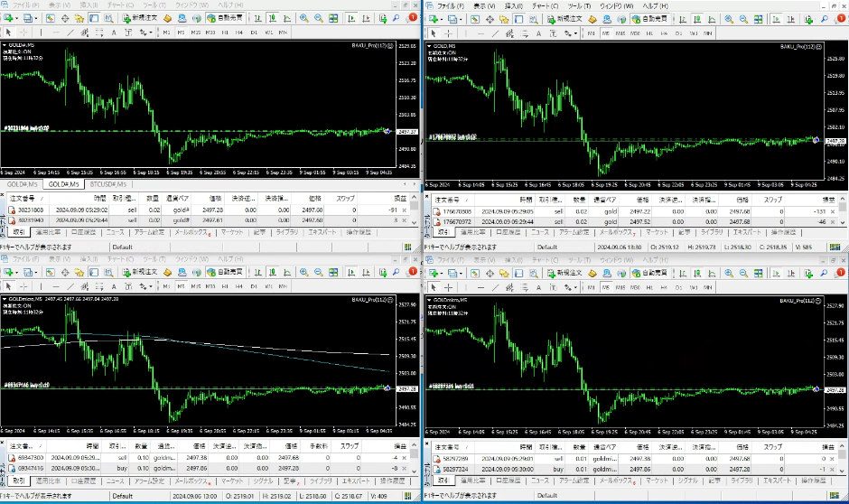Zoom in magnifier icon in bottom-right window

[x=729, y=273]
